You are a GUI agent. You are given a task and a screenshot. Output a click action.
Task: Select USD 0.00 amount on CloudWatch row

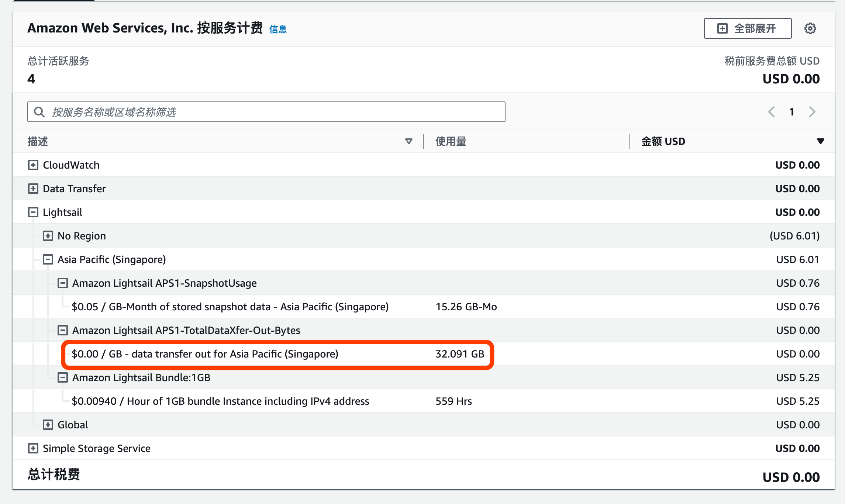point(797,165)
